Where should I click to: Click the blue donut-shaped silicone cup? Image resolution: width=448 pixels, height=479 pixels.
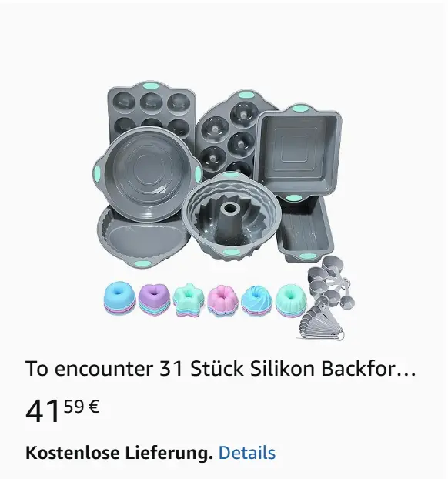coord(119,297)
